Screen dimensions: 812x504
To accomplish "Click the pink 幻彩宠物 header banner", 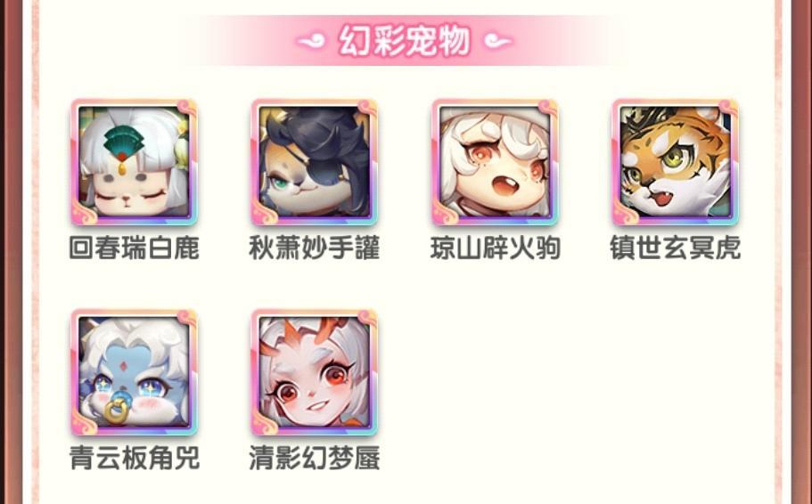I will [405, 40].
